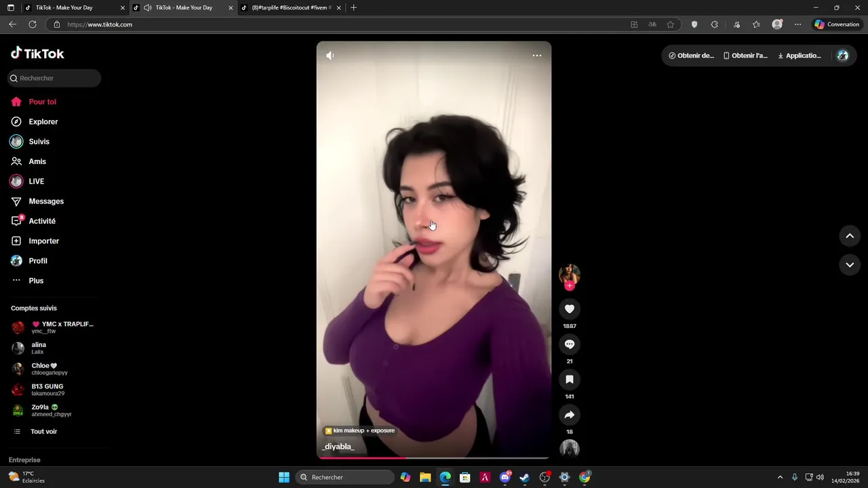Seek on the video progress bar
The height and width of the screenshot is (488, 868).
pyautogui.click(x=434, y=458)
